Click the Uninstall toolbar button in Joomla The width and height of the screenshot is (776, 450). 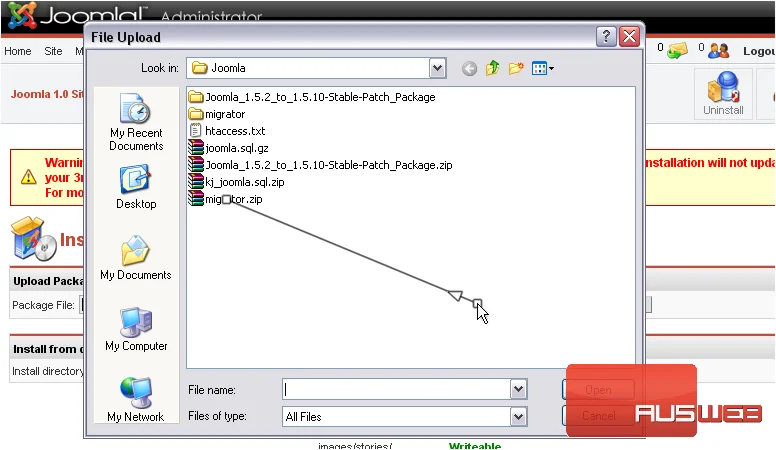pyautogui.click(x=723, y=94)
